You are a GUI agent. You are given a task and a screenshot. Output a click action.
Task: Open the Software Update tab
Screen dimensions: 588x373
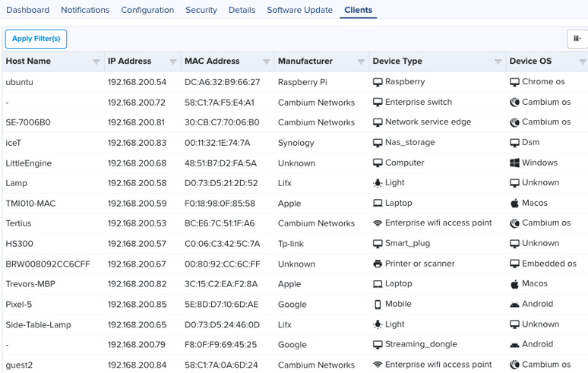point(299,10)
